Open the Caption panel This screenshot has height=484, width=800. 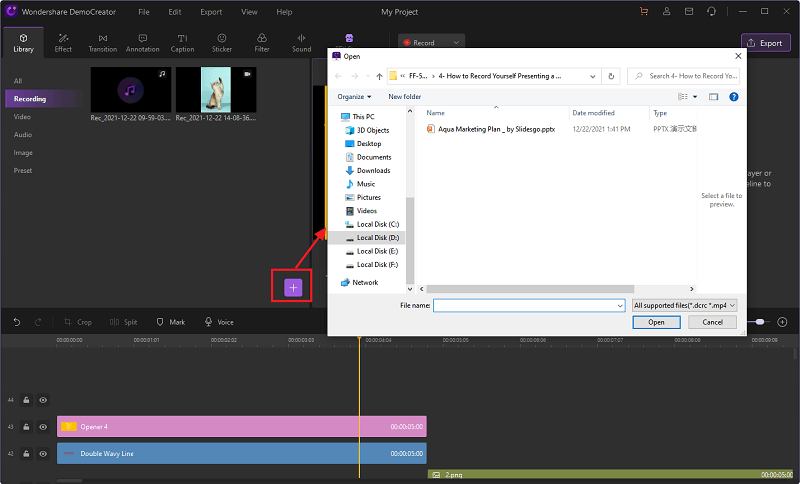click(x=182, y=43)
